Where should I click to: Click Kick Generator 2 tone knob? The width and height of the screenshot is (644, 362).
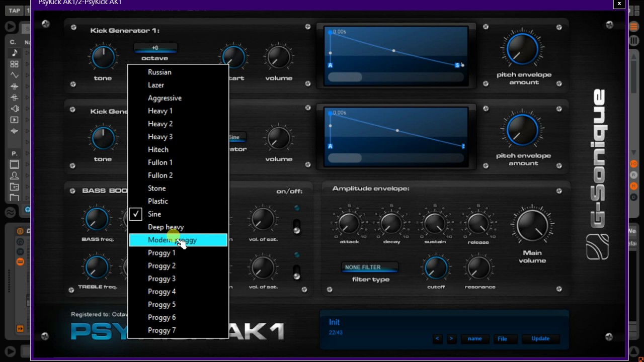pos(103,138)
